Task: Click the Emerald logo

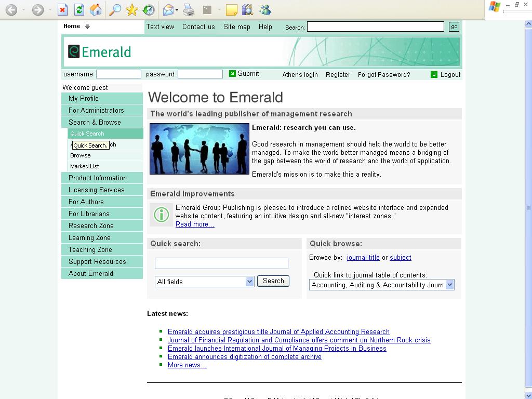Action: [99, 52]
